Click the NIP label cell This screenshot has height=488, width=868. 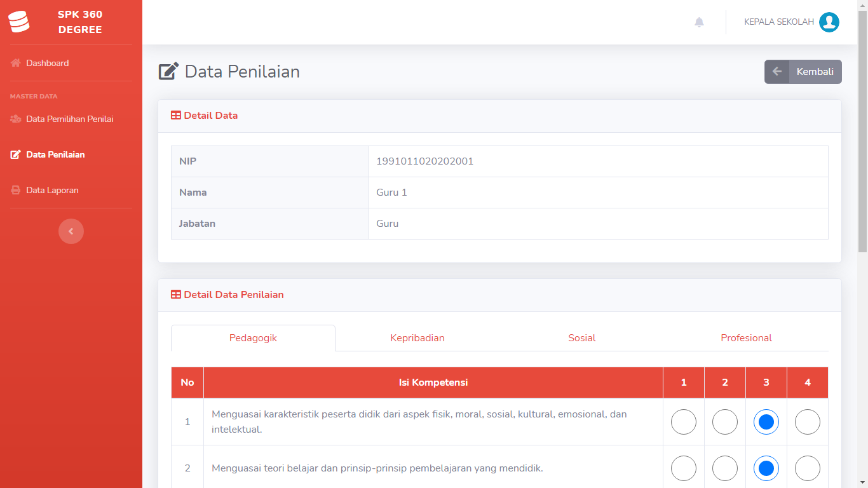click(x=269, y=161)
